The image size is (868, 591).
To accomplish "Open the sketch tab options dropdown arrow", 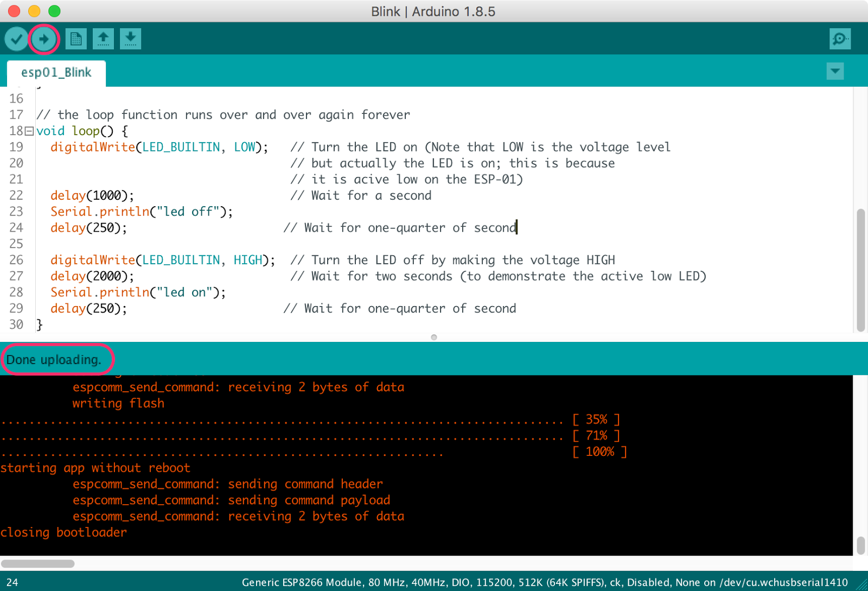I will tap(835, 71).
